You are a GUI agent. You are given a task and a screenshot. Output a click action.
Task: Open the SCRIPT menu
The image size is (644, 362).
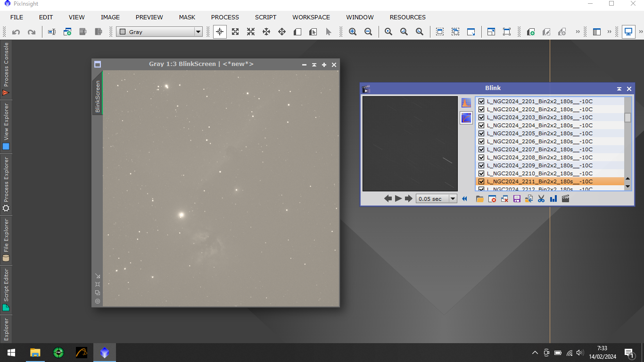266,17
